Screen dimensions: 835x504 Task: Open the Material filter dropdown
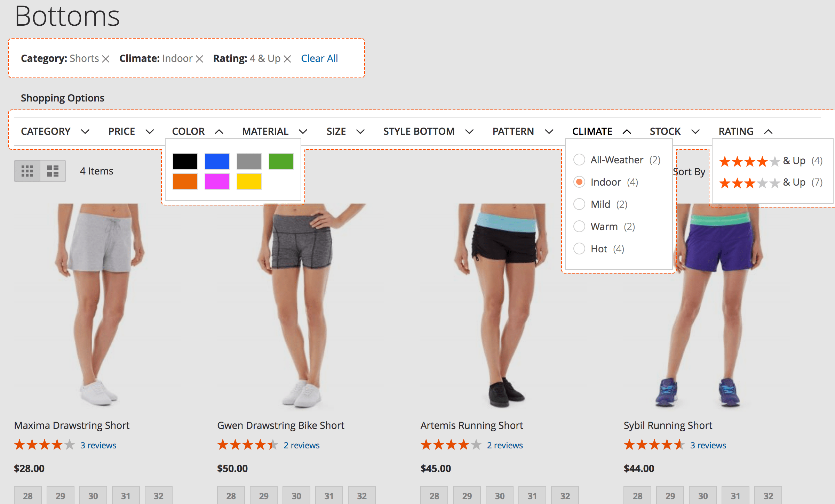coord(275,131)
